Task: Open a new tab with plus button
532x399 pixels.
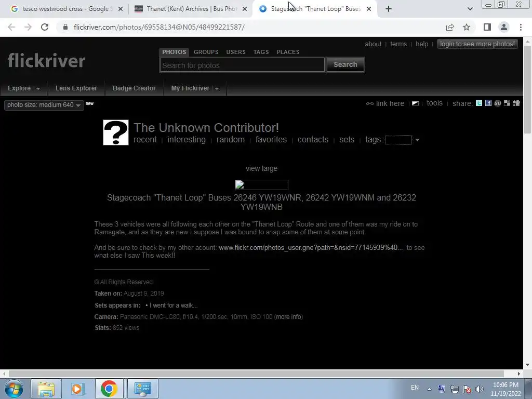Action: tap(389, 9)
